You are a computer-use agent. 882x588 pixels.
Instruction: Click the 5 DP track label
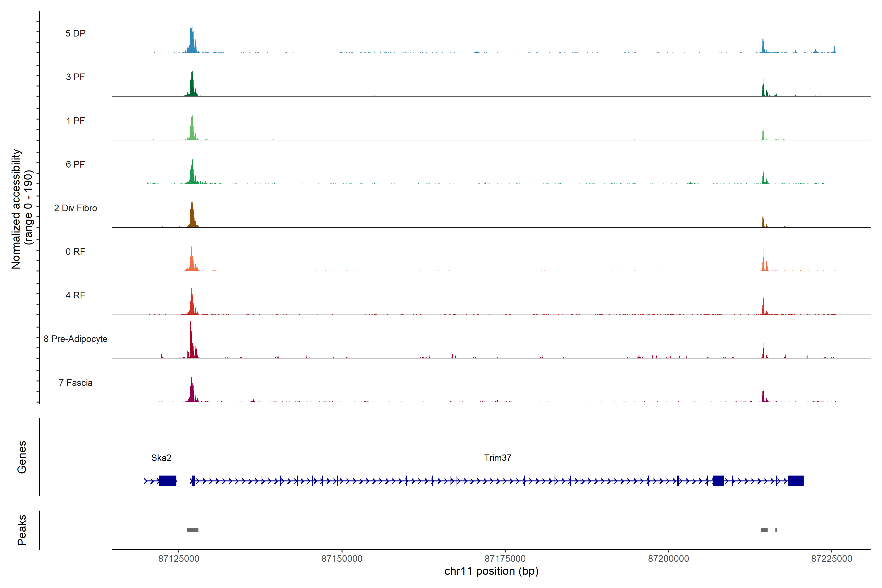point(75,33)
